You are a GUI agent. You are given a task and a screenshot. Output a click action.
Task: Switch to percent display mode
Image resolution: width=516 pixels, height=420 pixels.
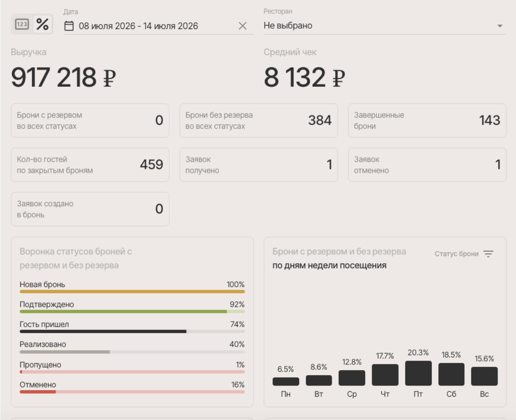[42, 24]
